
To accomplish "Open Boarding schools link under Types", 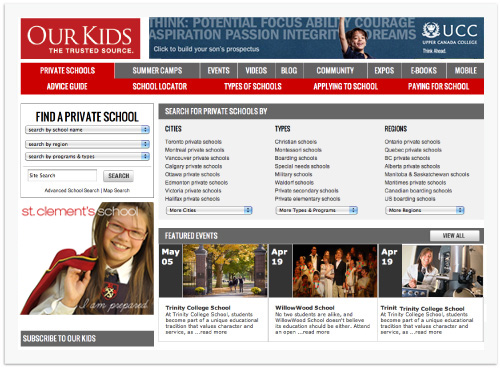I will pyautogui.click(x=296, y=158).
